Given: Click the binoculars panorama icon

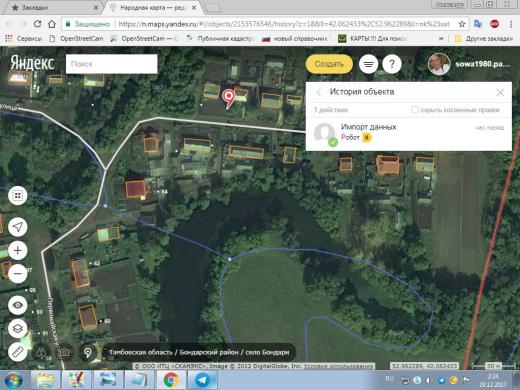Looking at the screenshot, I should (41, 353).
